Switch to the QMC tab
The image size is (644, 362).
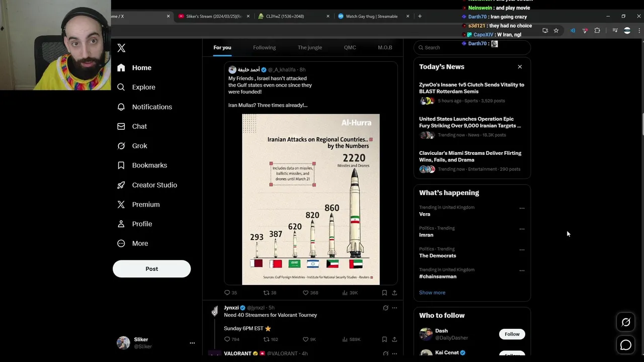coord(350,48)
